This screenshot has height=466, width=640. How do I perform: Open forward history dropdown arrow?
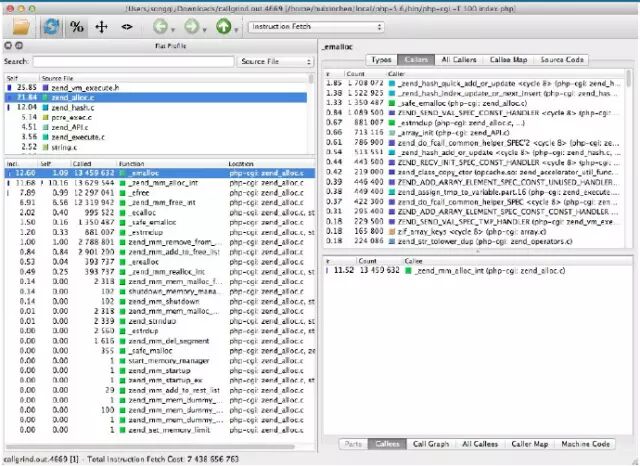[204, 30]
